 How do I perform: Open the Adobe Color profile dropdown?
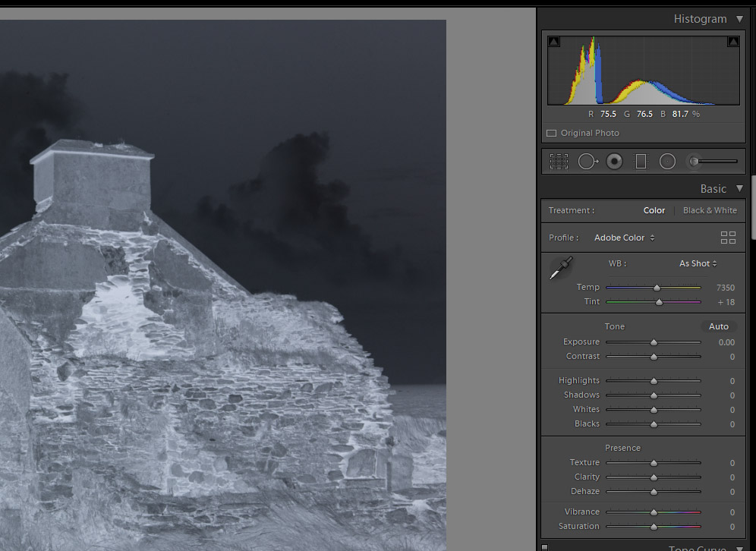tap(624, 238)
